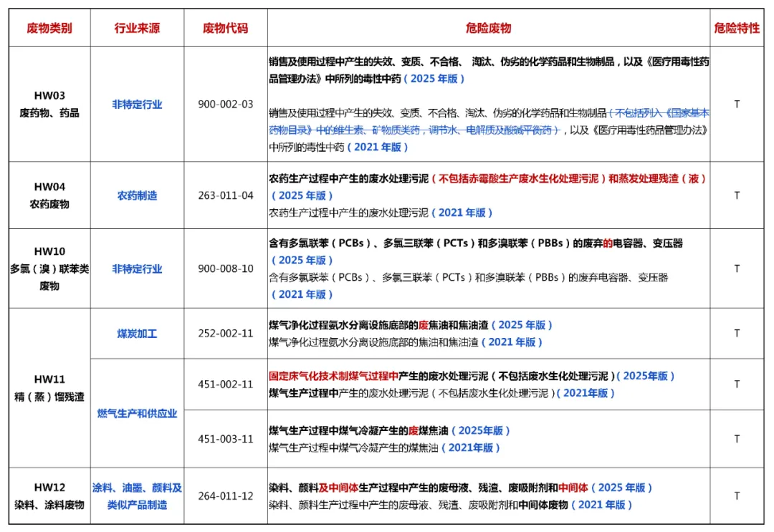The width and height of the screenshot is (774, 532).
Task: Click the 涂料、油墨、颜料及类似产品制造 link
Action: point(137,496)
